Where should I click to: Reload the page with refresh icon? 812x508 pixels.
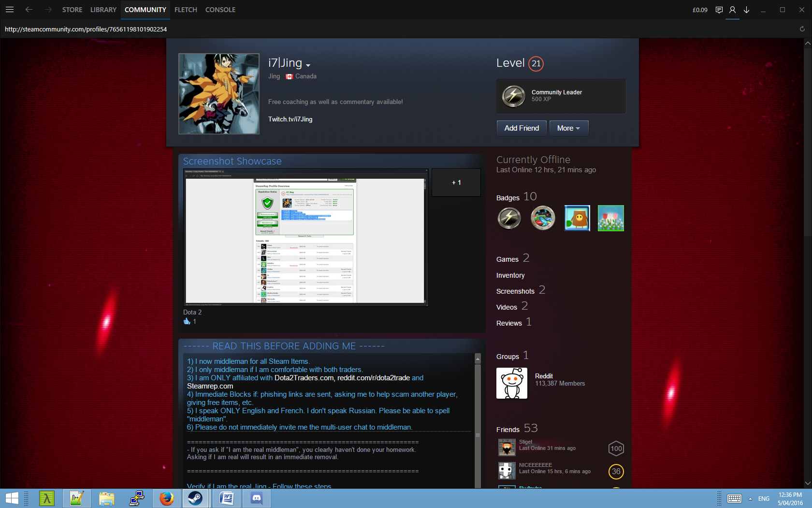802,29
